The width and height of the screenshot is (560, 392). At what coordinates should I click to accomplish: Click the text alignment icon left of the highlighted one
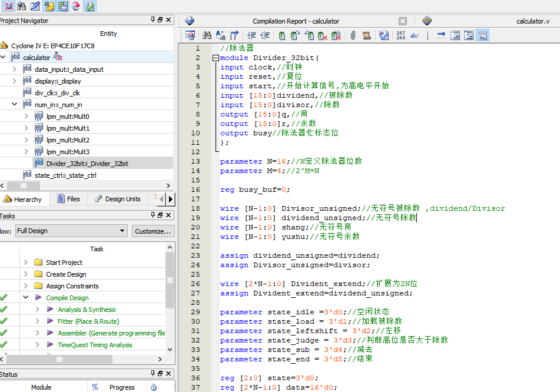[469, 35]
